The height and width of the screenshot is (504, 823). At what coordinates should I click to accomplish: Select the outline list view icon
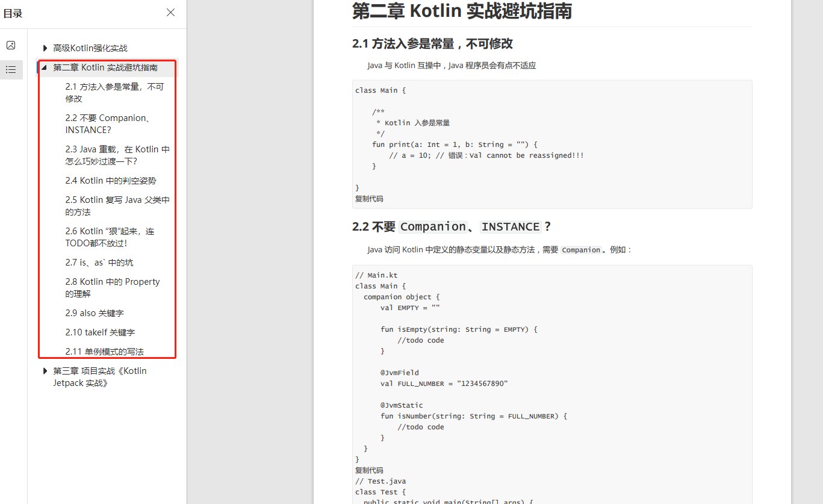coord(11,70)
